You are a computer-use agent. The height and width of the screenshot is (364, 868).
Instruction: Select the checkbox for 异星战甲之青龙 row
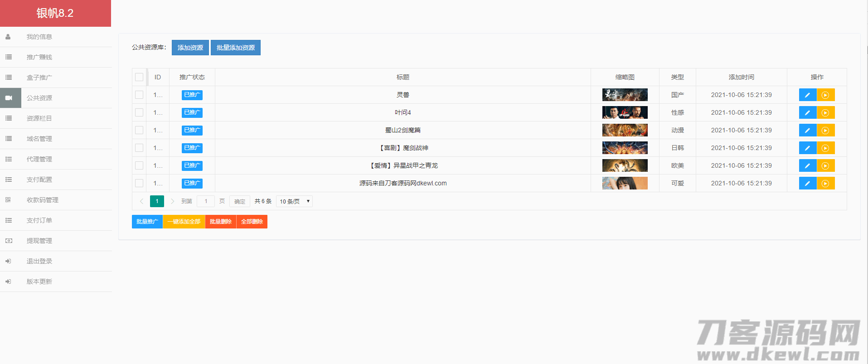(139, 165)
